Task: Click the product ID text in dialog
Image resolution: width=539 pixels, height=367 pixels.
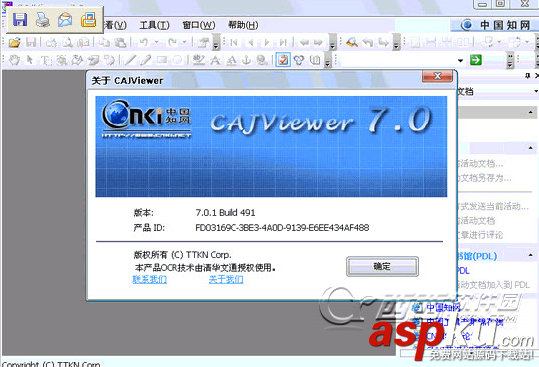Action: 282,227
